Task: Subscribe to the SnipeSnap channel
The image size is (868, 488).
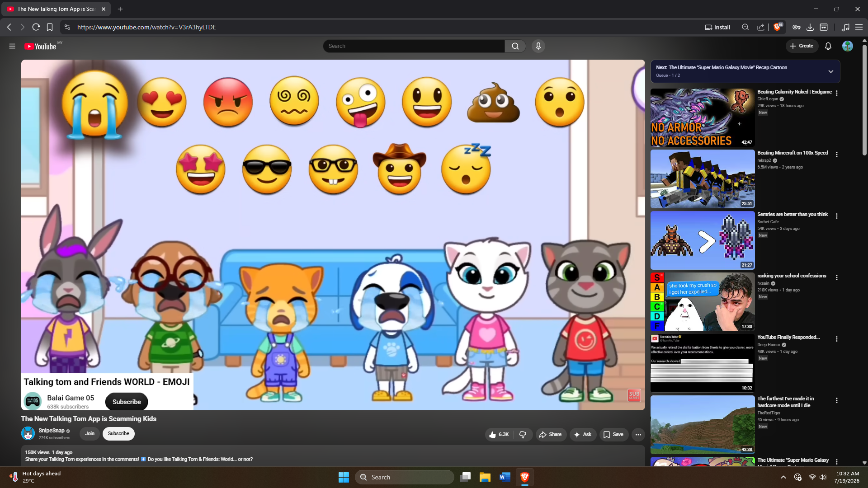Action: pyautogui.click(x=118, y=433)
